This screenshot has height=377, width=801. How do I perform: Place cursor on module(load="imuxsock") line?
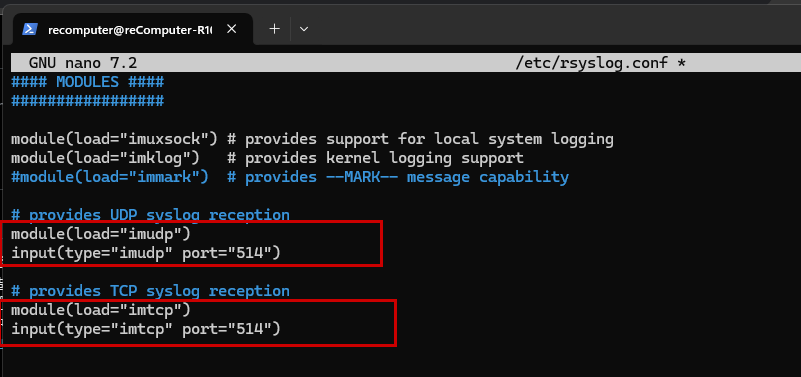(x=114, y=139)
